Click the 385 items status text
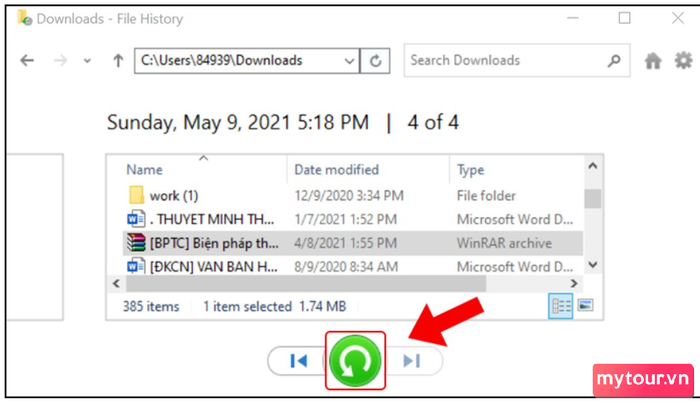700x405 pixels. (151, 306)
